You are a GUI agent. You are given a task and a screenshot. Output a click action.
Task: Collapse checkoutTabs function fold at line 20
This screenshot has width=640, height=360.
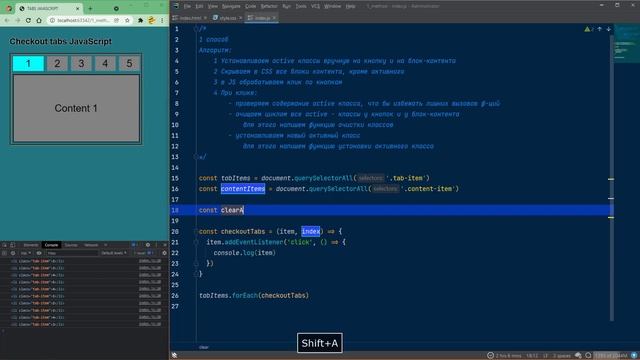(196, 231)
